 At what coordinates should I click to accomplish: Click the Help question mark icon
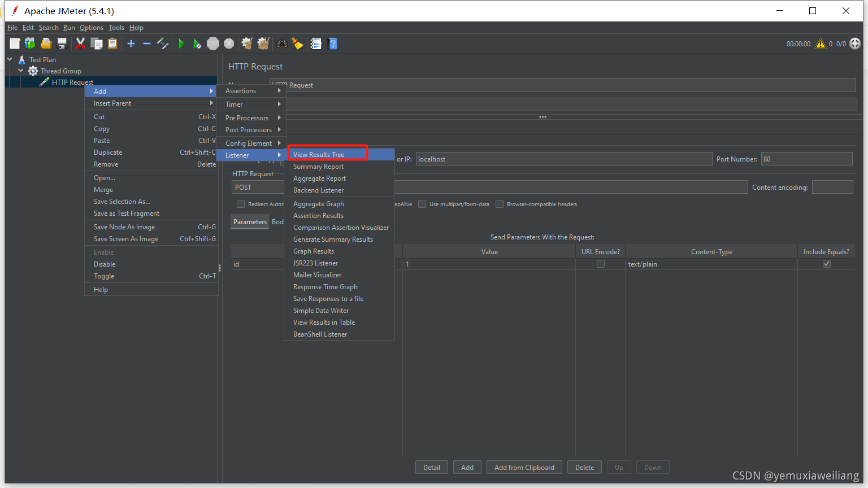point(332,43)
